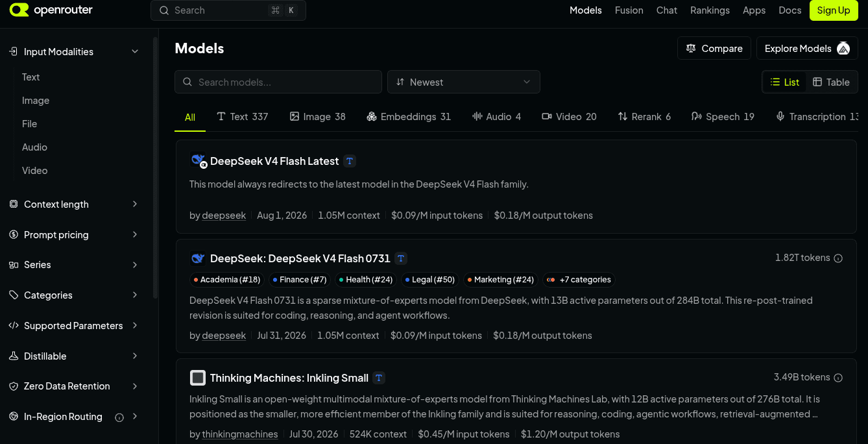Click the +7 categories chip
Screen dimensions: 868x444
(x=579, y=280)
